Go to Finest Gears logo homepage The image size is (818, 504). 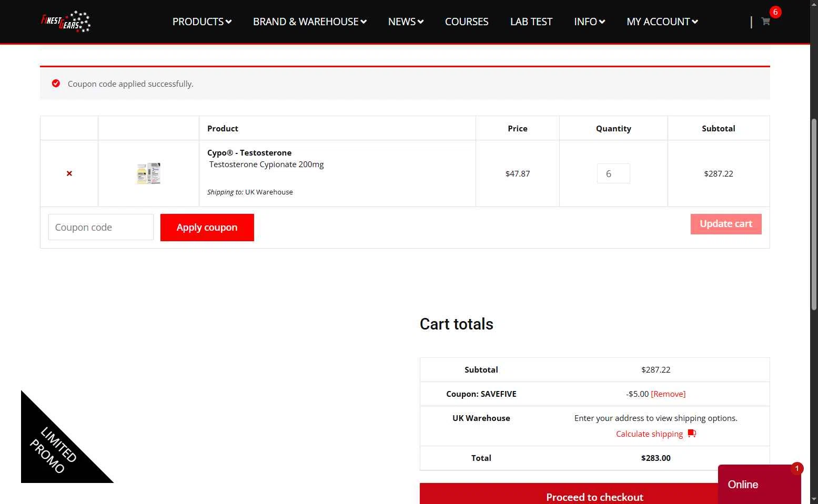tap(66, 22)
